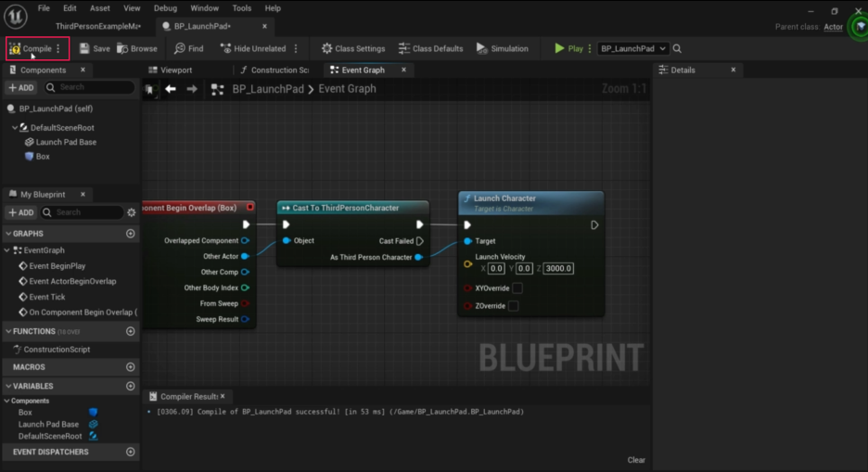868x472 pixels.
Task: Close the Details panel
Action: point(734,70)
